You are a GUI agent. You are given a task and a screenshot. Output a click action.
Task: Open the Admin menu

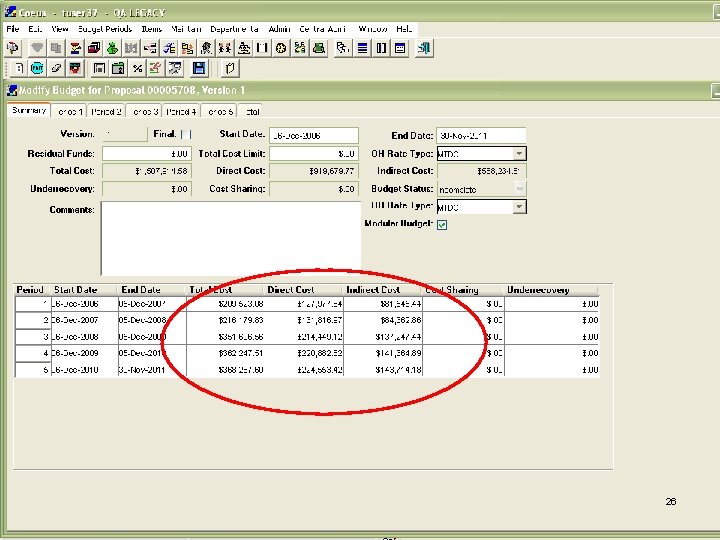tap(280, 29)
